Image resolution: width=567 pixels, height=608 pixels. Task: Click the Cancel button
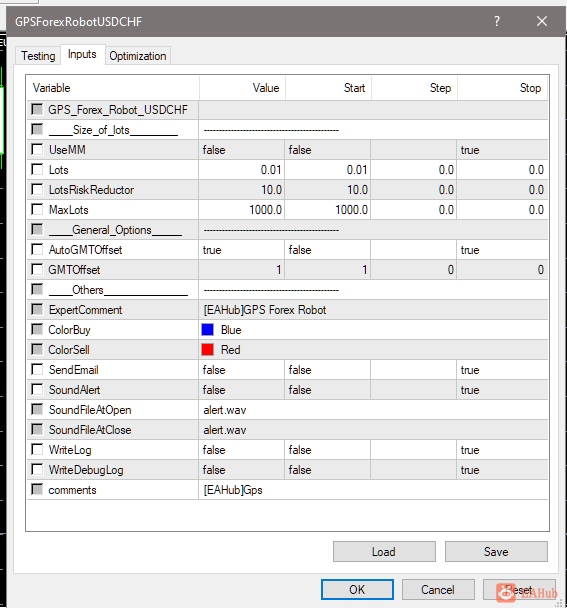click(x=438, y=589)
